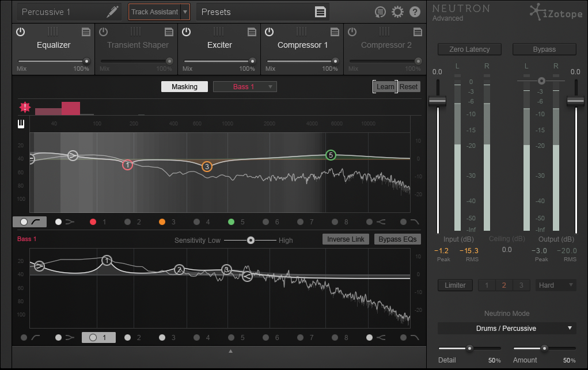Click the Reset button
Viewport: 588px width, 370px height.
point(409,86)
